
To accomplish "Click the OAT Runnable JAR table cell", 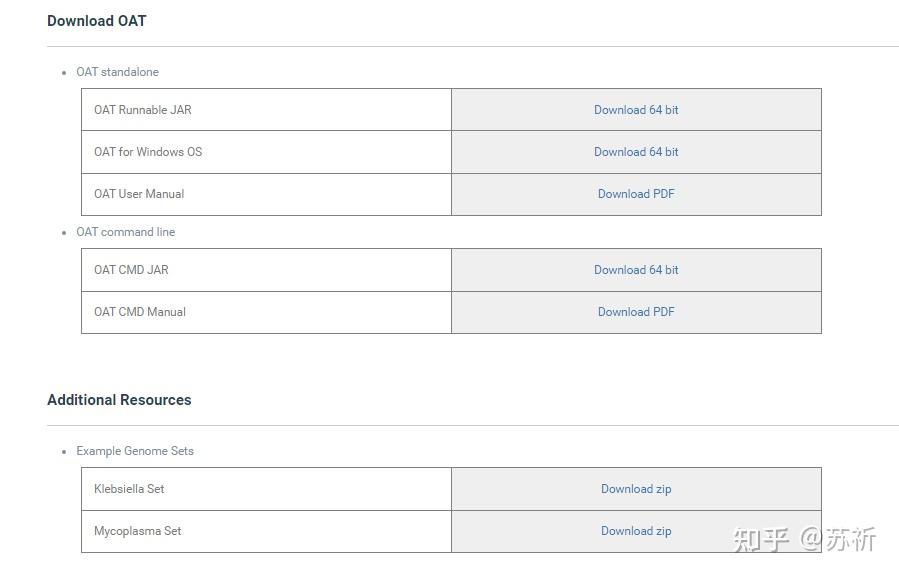I will [266, 109].
